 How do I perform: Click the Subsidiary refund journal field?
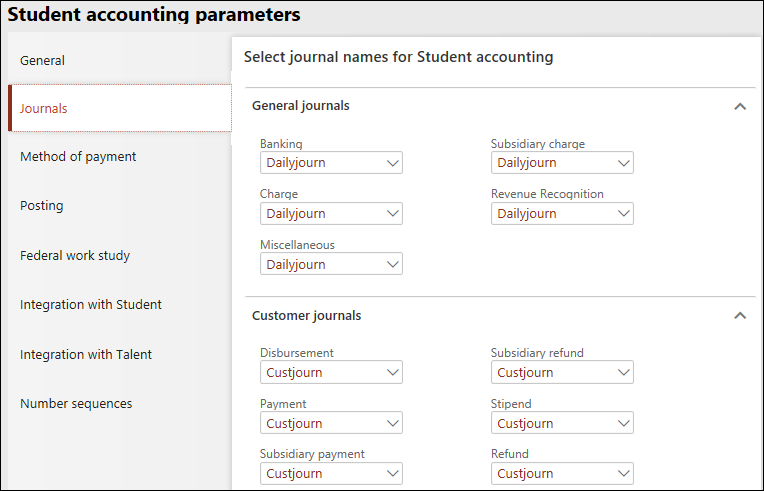tap(550, 373)
